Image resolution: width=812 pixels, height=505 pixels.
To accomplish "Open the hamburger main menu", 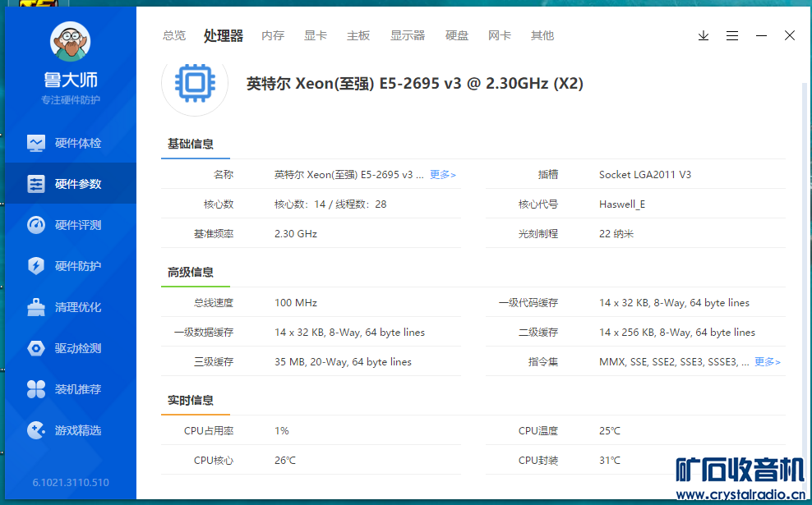I will (x=732, y=36).
